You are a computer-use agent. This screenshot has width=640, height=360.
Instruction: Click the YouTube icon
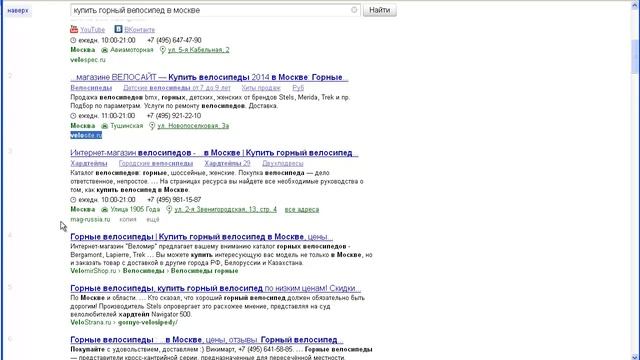tap(74, 29)
